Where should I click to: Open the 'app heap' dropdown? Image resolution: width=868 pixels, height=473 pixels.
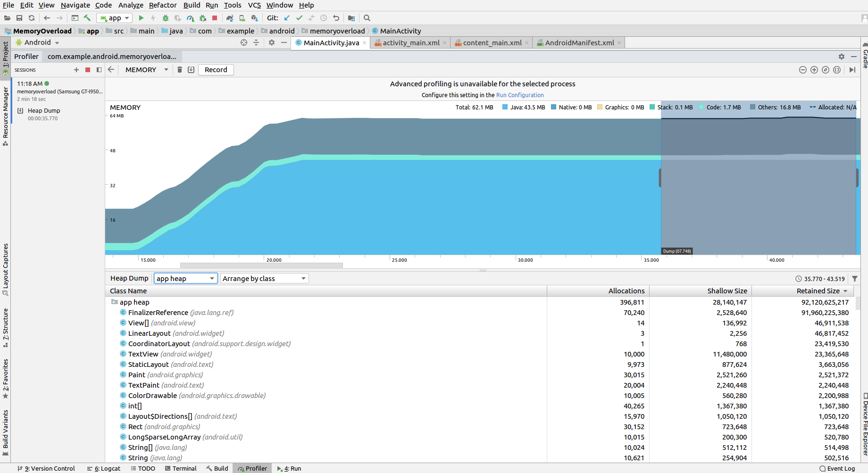pyautogui.click(x=185, y=279)
